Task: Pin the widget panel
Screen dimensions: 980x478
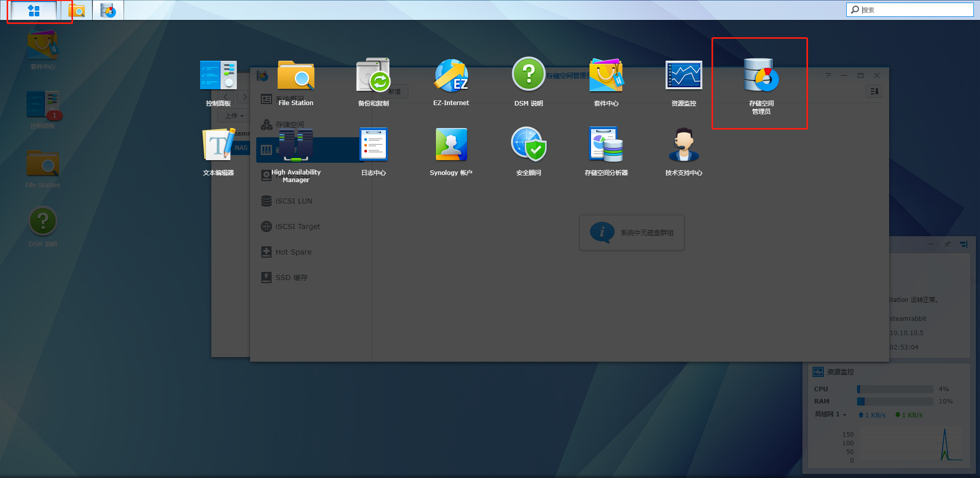Action: (947, 244)
